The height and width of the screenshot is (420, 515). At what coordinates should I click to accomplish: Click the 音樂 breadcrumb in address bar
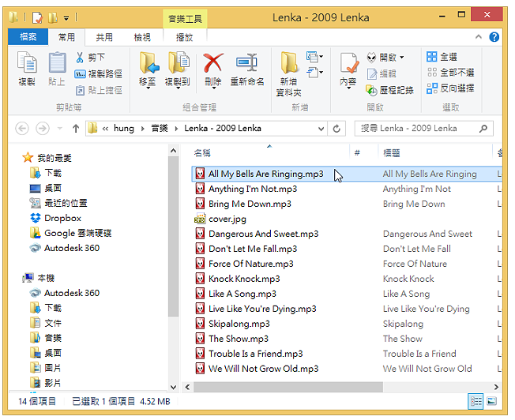[160, 128]
